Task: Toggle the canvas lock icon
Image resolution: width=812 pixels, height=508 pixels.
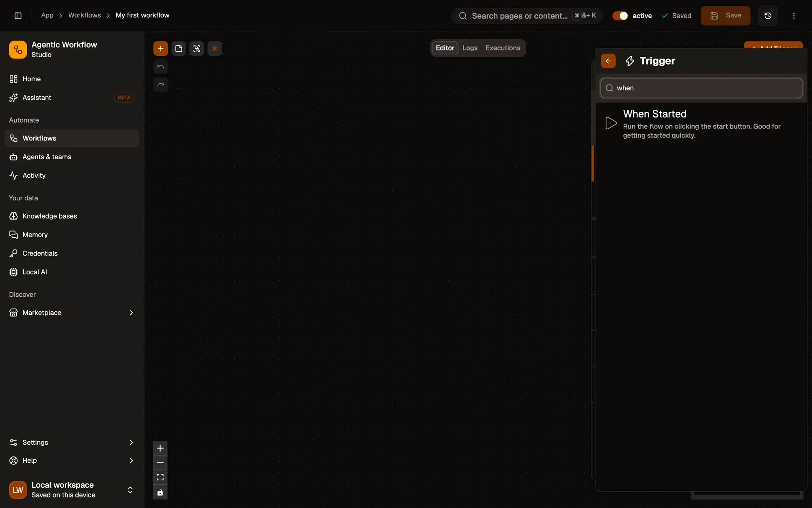Action: 160,492
